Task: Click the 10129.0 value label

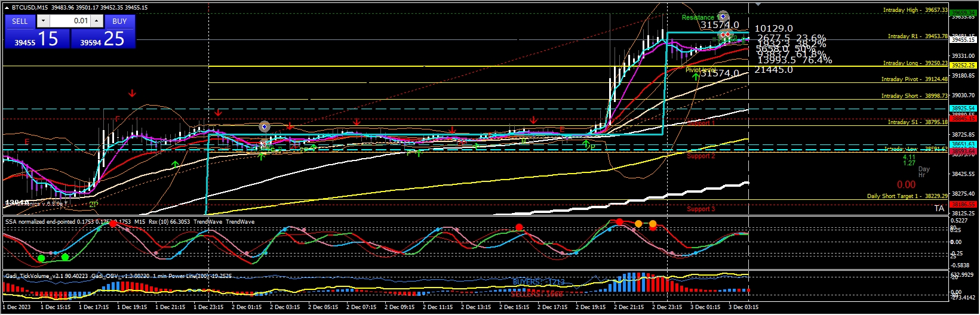Action: tap(773, 29)
